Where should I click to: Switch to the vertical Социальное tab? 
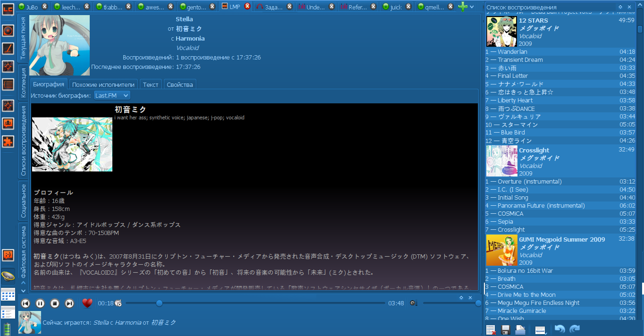coord(23,201)
